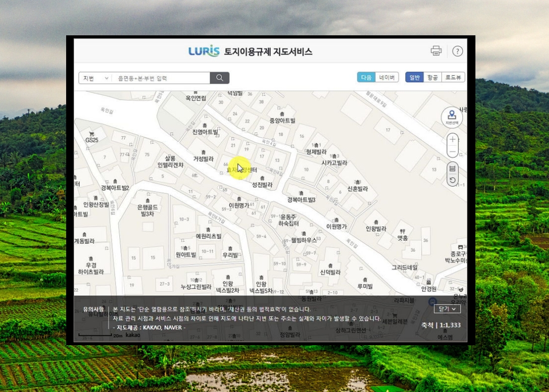
Task: Click the 형제빌라 label
Action: 316,152
